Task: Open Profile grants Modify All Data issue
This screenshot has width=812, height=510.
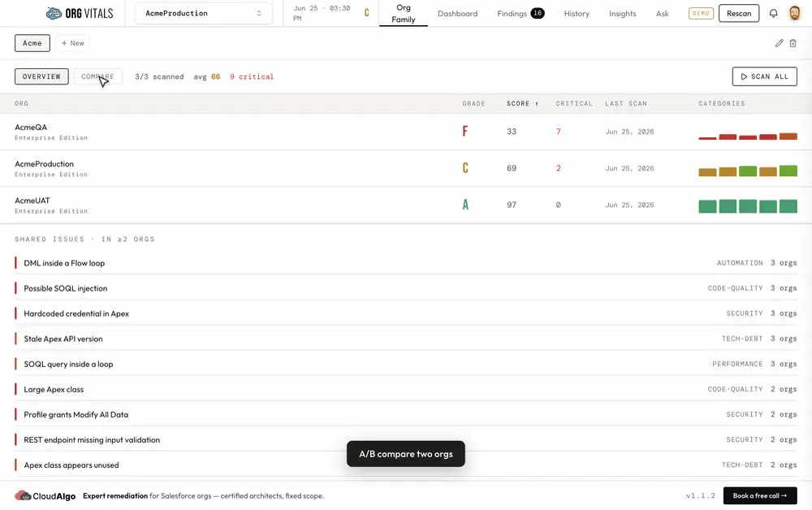Action: coord(406,415)
